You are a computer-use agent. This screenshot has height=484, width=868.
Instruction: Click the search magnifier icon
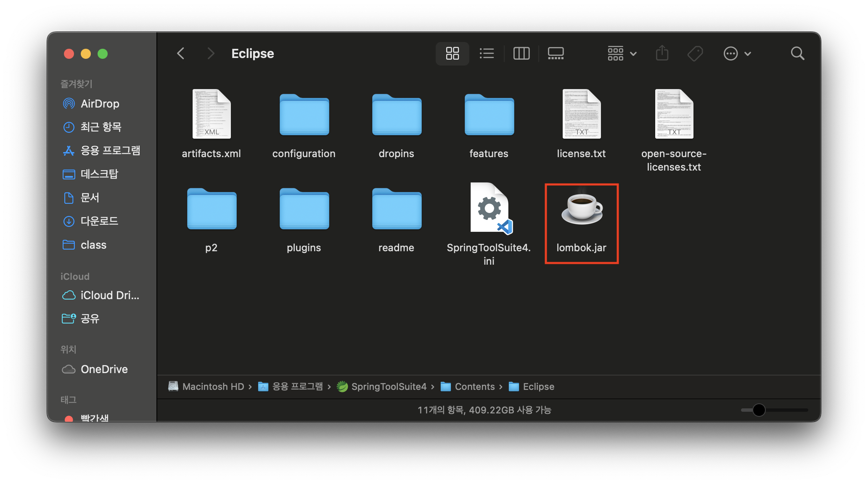[x=797, y=53]
